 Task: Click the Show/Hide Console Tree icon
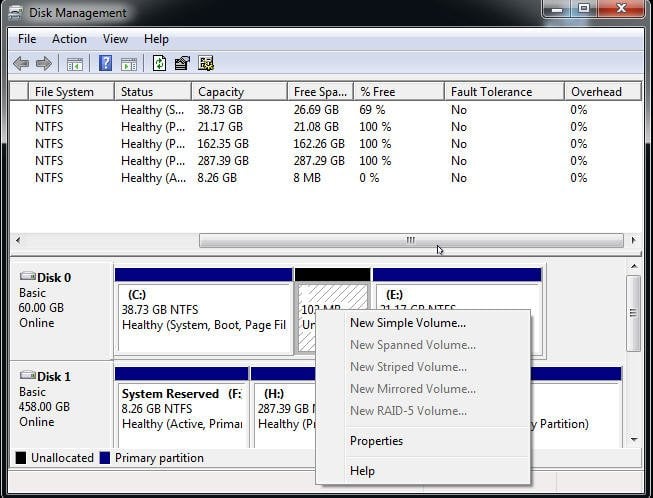(x=74, y=64)
